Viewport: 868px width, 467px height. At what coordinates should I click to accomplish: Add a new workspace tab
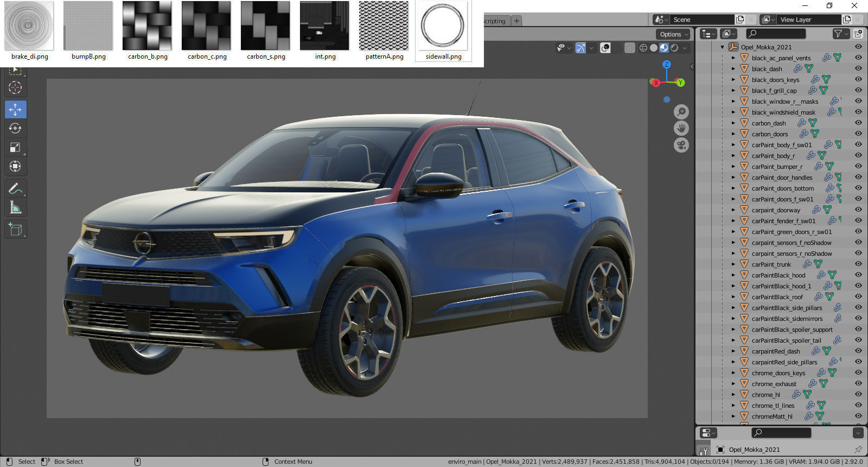(516, 21)
